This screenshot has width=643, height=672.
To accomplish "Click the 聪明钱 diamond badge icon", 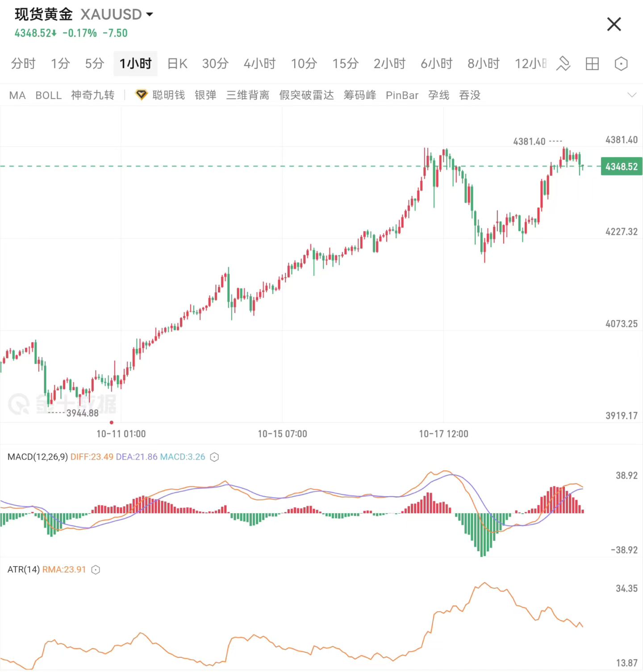I will [141, 95].
